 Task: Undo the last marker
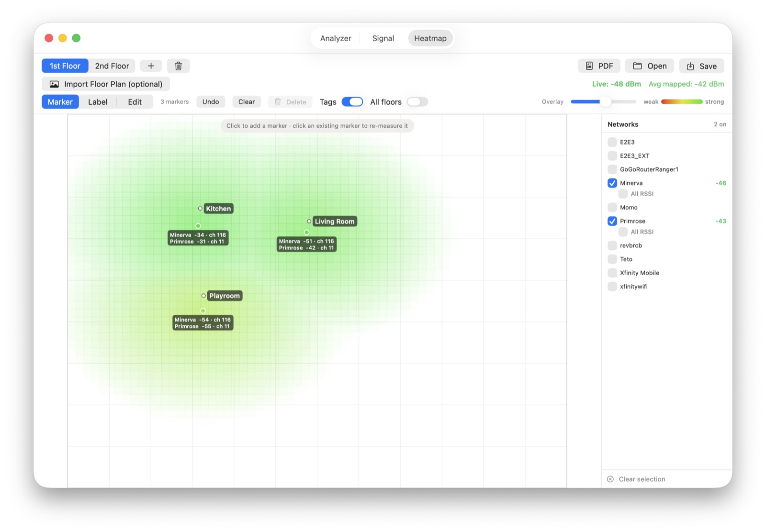pos(211,102)
